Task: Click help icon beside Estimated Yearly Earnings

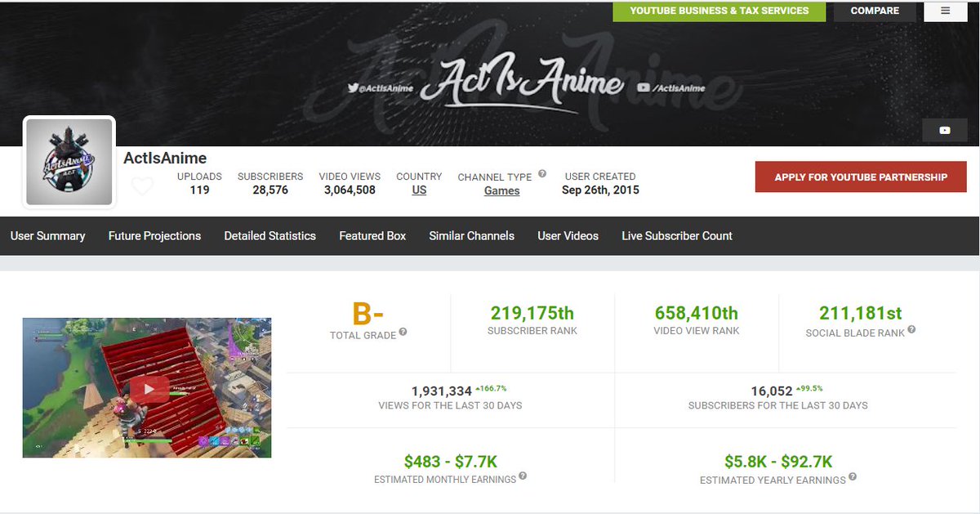Action: (853, 476)
